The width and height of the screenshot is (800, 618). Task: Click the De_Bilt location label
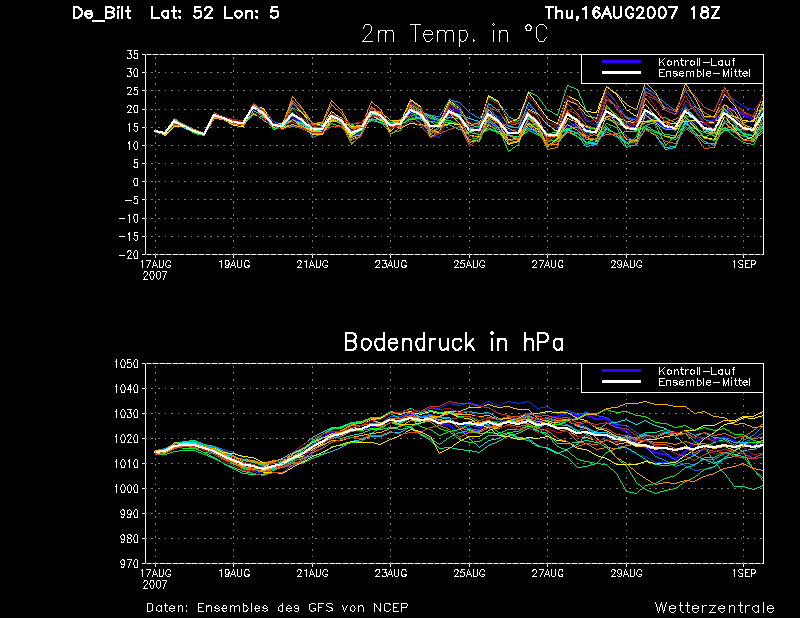click(x=102, y=13)
